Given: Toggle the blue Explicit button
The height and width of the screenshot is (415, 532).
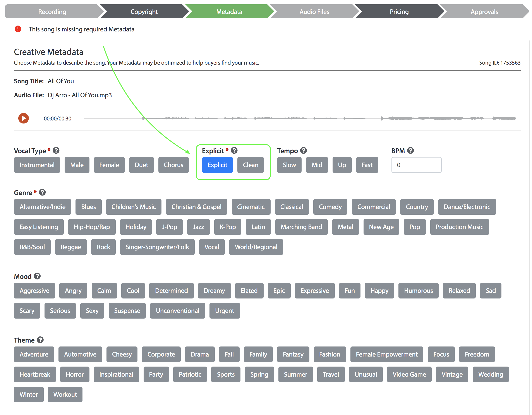Looking at the screenshot, I should point(217,165).
